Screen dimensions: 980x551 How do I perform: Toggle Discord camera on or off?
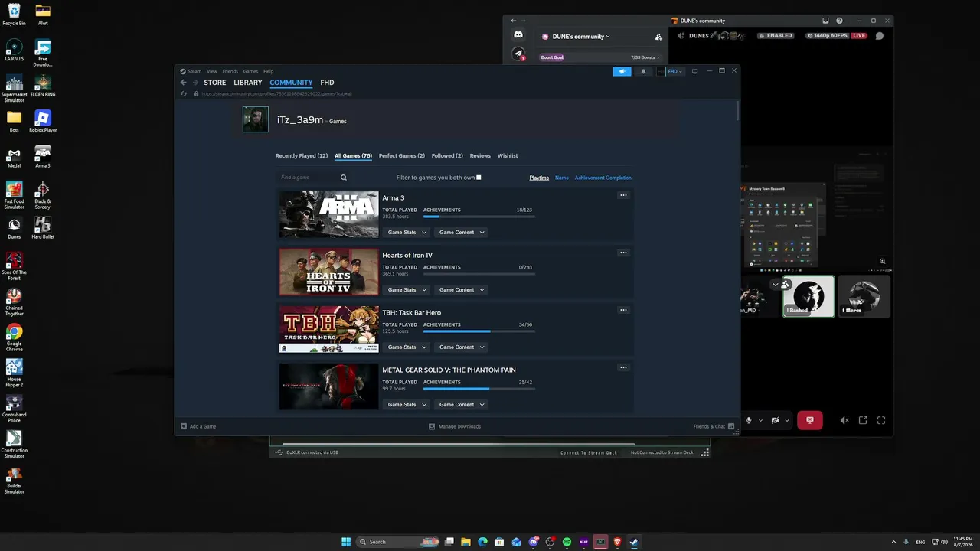click(x=775, y=420)
